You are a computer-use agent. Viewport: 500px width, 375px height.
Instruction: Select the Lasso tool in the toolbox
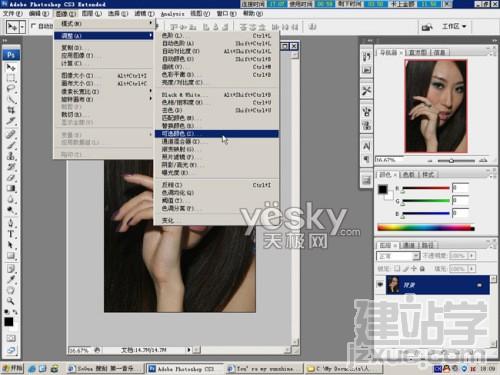tap(11, 89)
